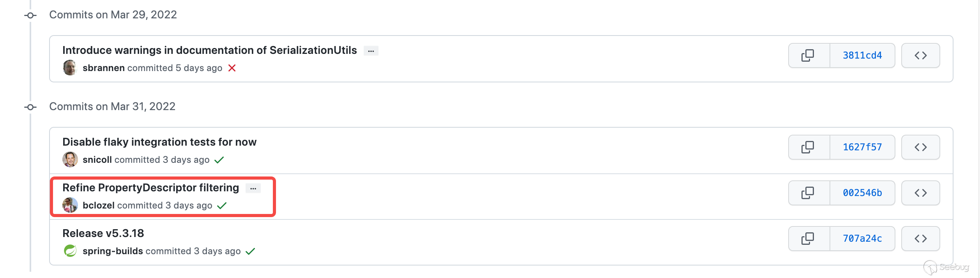This screenshot has height=278, width=980.
Task: Open bclozel user avatar
Action: [x=70, y=205]
